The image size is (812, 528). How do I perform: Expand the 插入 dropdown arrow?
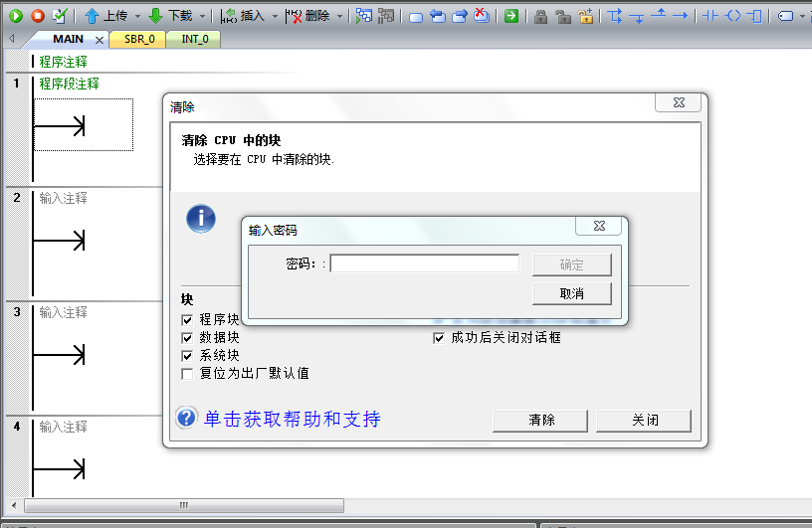275,16
